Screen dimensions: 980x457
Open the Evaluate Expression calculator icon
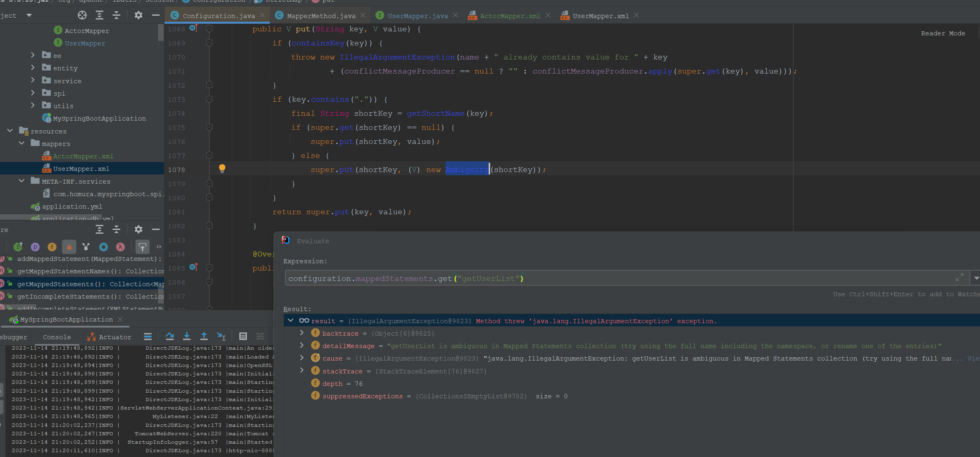[243, 336]
